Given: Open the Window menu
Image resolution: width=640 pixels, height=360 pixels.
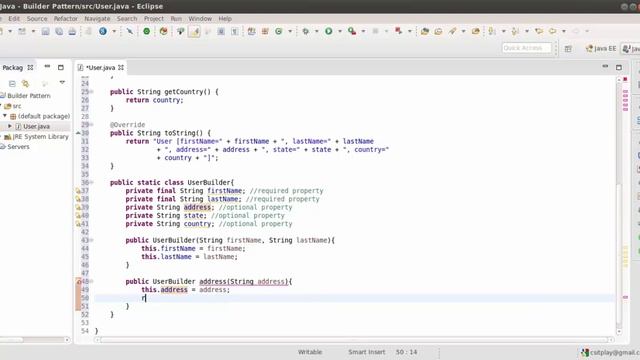Looking at the screenshot, I should coord(200,19).
